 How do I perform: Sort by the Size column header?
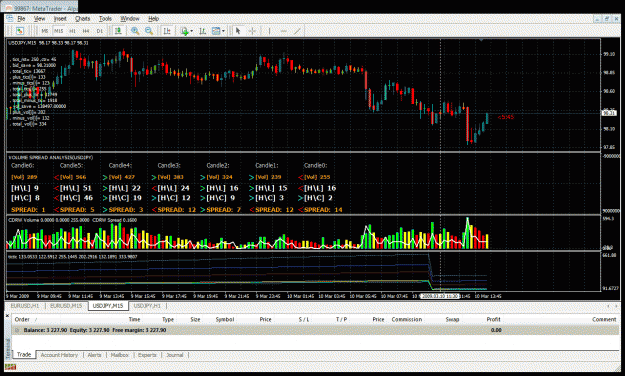[195, 319]
